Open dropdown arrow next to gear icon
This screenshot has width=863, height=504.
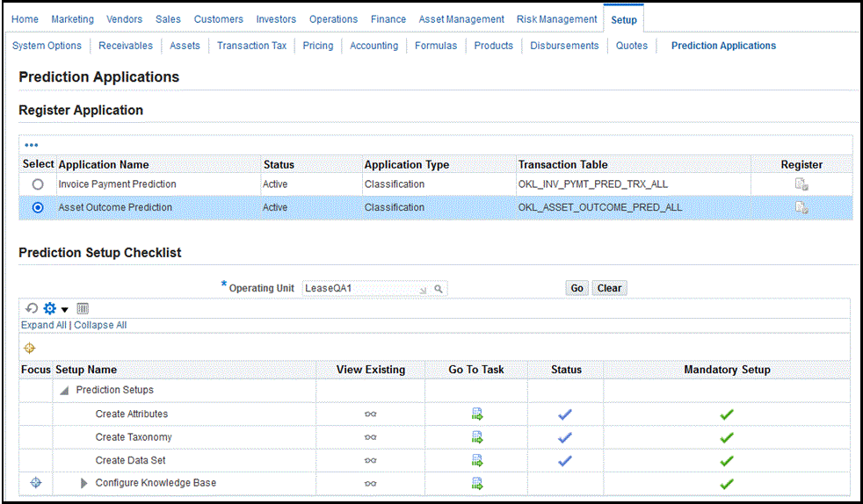coord(64,309)
